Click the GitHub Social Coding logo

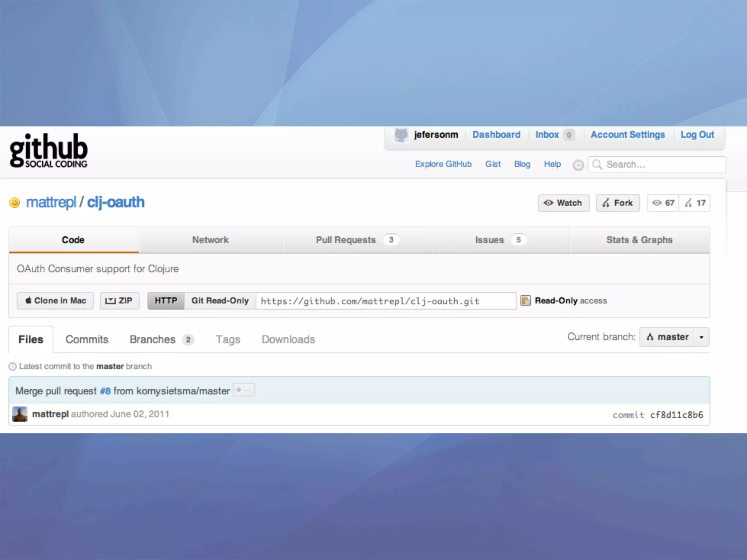coord(49,151)
